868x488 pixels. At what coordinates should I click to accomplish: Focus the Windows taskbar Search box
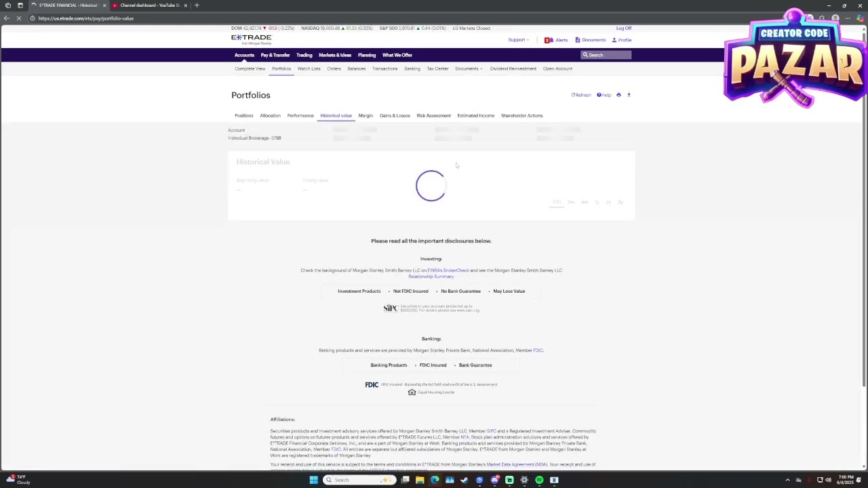pos(359,480)
